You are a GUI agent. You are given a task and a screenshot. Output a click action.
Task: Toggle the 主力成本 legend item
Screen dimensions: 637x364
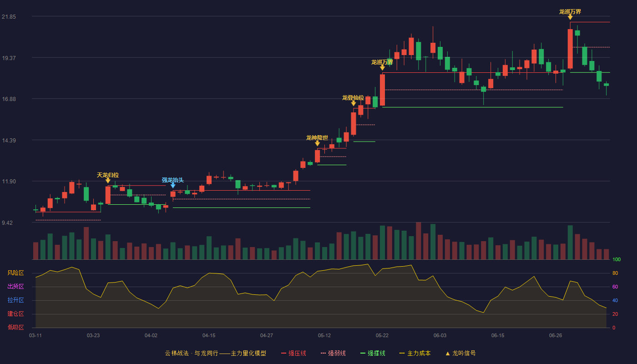pos(415,353)
